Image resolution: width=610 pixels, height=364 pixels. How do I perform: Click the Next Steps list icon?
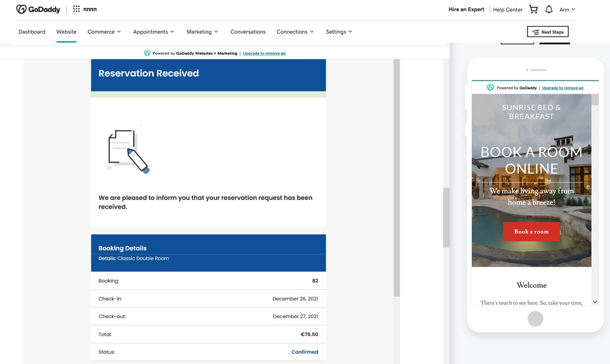tap(535, 32)
